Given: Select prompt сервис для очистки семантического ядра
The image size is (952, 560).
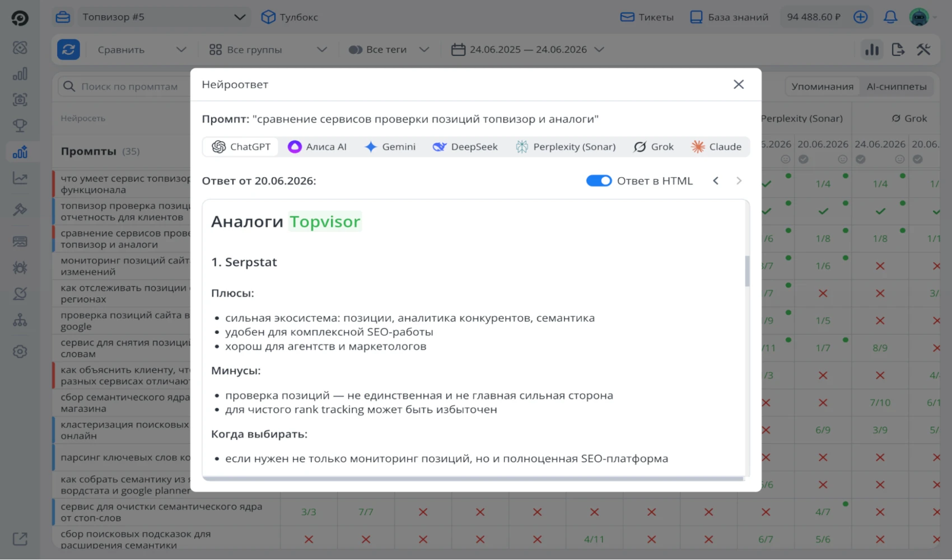Looking at the screenshot, I should (161, 512).
